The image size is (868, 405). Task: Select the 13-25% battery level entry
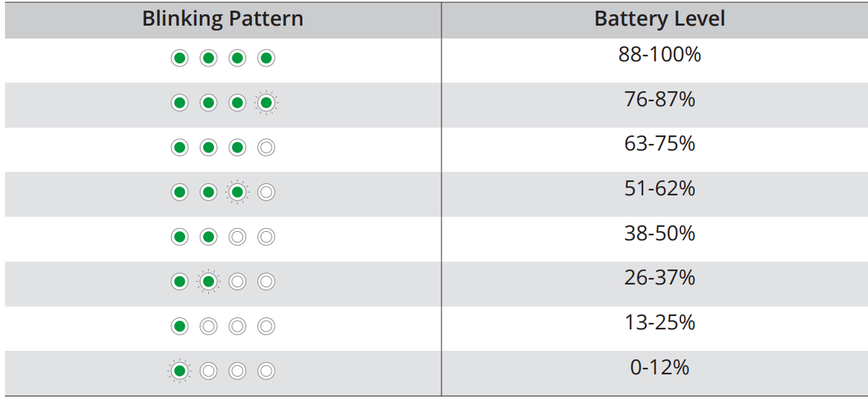click(659, 323)
